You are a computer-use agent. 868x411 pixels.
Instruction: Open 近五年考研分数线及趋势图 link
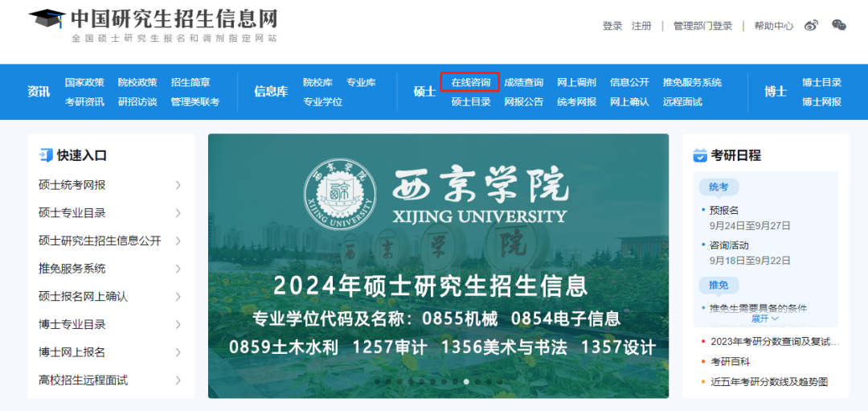click(769, 381)
